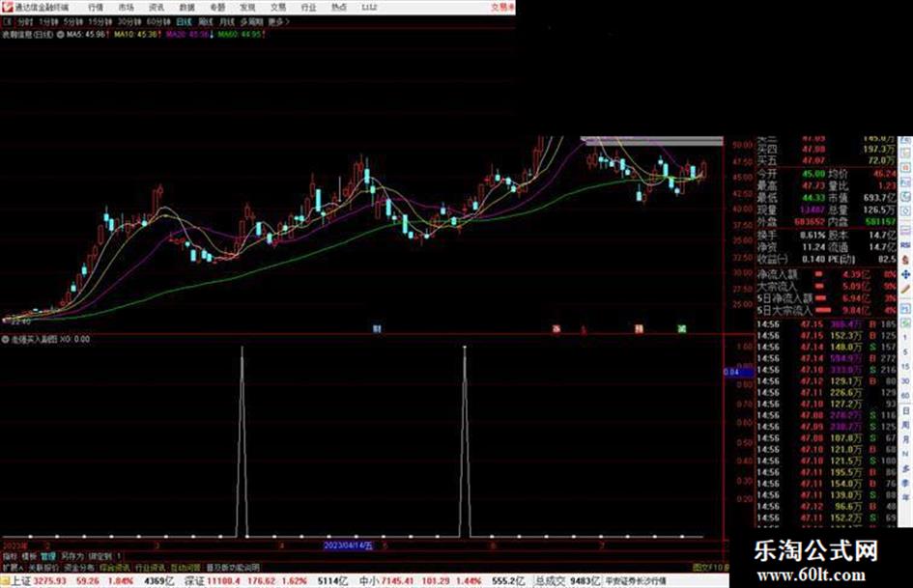This screenshot has width=913, height=588.
Task: Switch chart to 30分钟 period
Action: click(129, 21)
